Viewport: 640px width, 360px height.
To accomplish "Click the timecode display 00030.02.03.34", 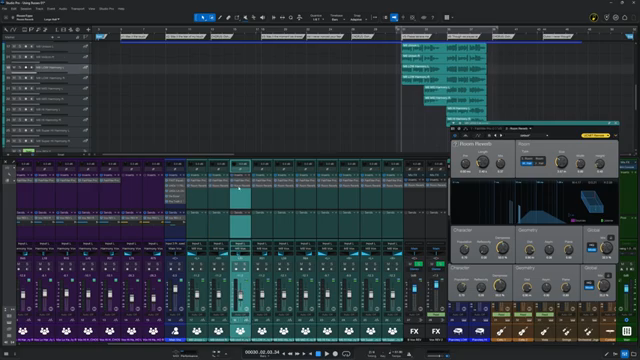I will [262, 352].
